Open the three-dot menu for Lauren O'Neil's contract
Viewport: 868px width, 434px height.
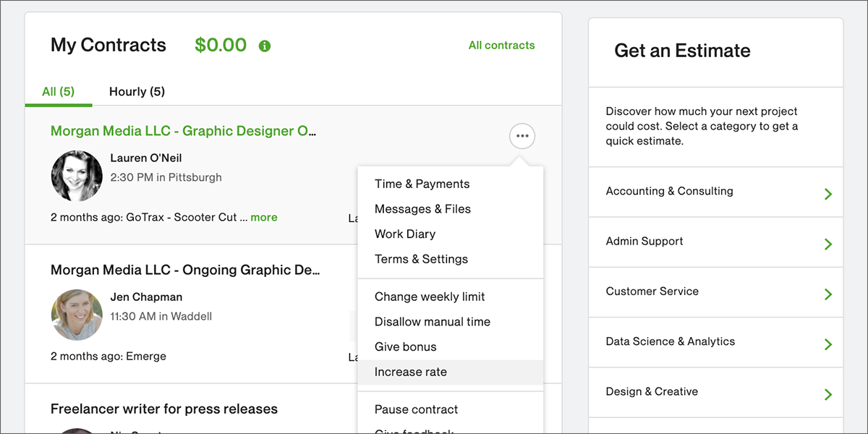coord(522,135)
